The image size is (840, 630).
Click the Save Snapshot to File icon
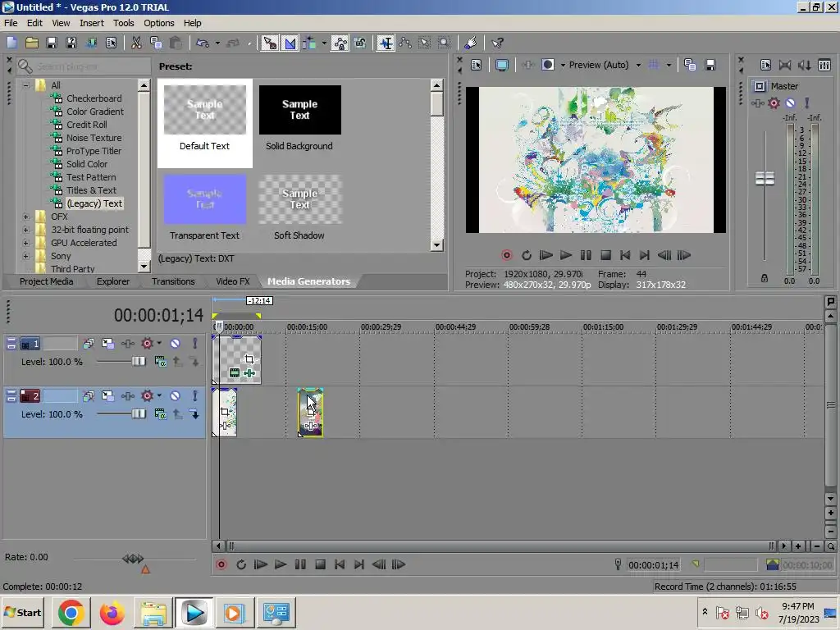710,65
